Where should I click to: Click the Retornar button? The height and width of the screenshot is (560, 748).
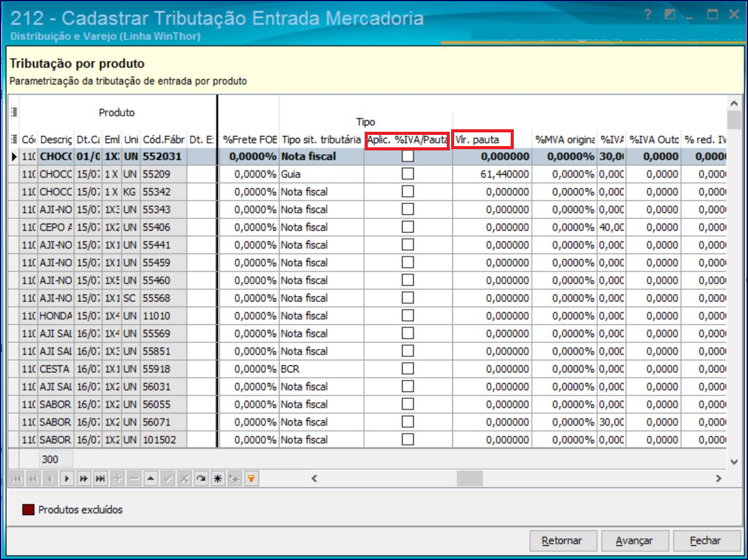click(562, 541)
